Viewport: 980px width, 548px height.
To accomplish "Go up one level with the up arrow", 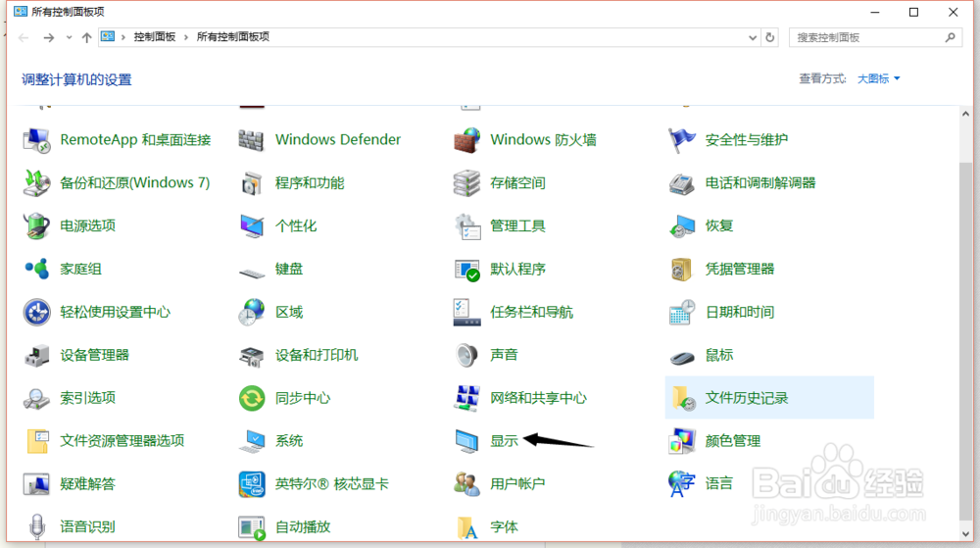I will [87, 37].
